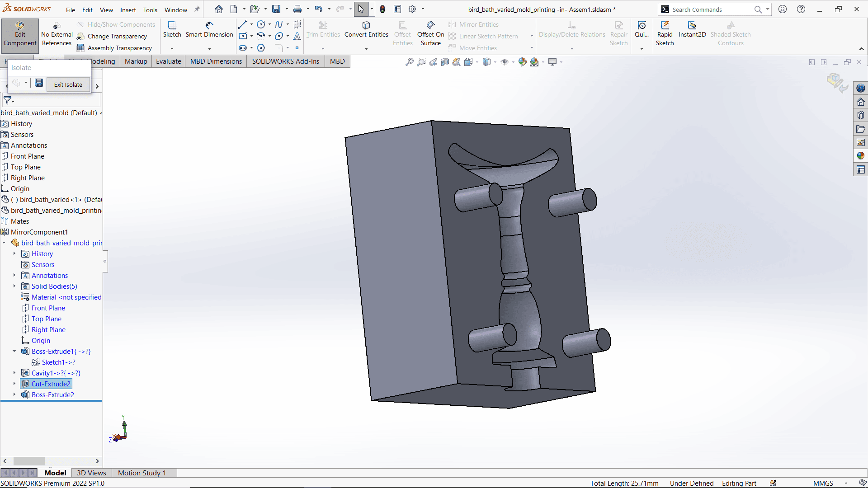This screenshot has width=868, height=488.
Task: Click Assembly Transparency
Action: coord(115,48)
